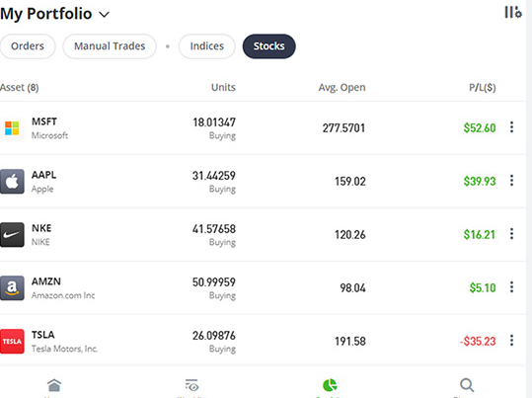Click the Tesla logo icon
Screen dimensions: 532x398
coord(12,342)
